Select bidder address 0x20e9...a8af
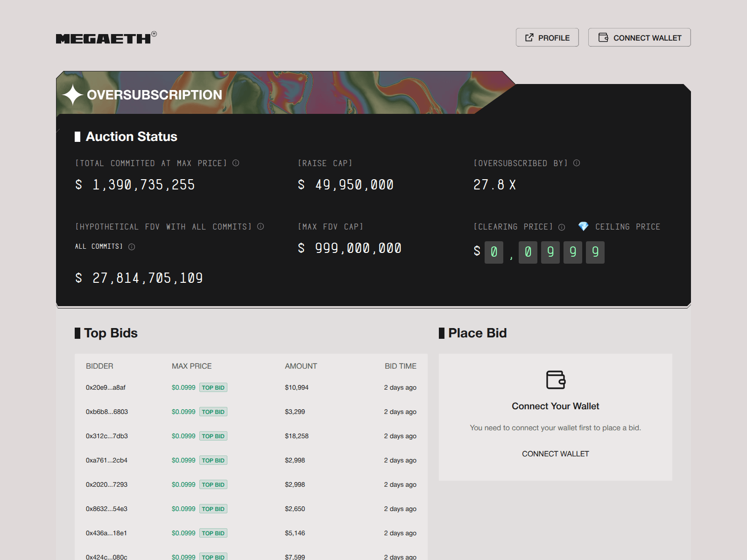 (106, 387)
